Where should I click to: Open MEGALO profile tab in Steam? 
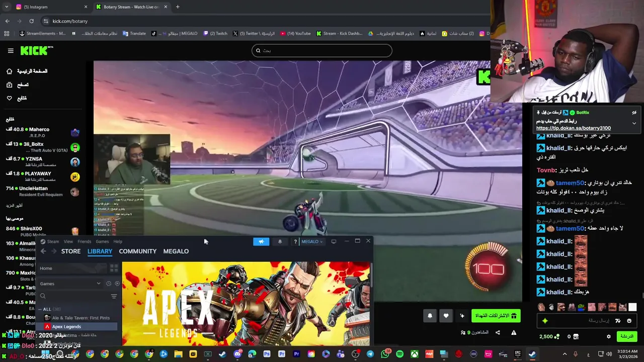pyautogui.click(x=176, y=251)
